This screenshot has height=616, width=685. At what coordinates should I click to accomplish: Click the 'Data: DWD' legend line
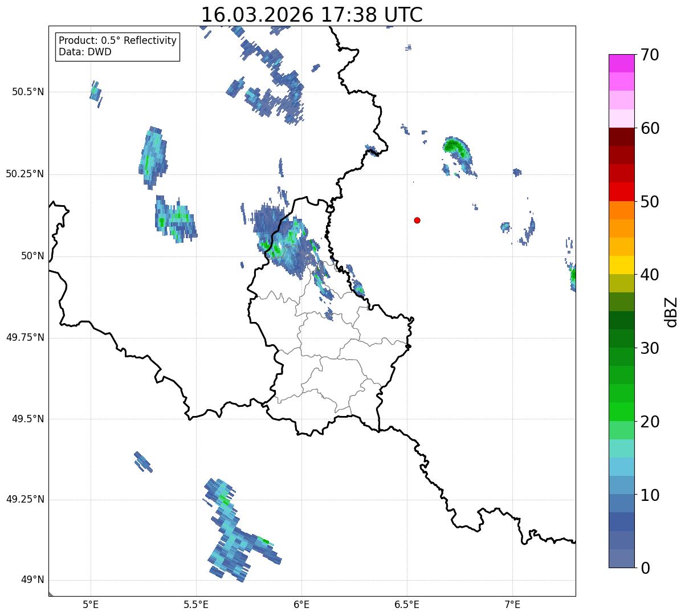[x=85, y=52]
